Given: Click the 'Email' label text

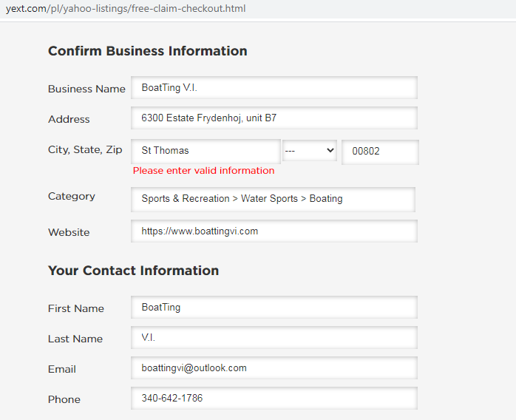Looking at the screenshot, I should 62,369.
